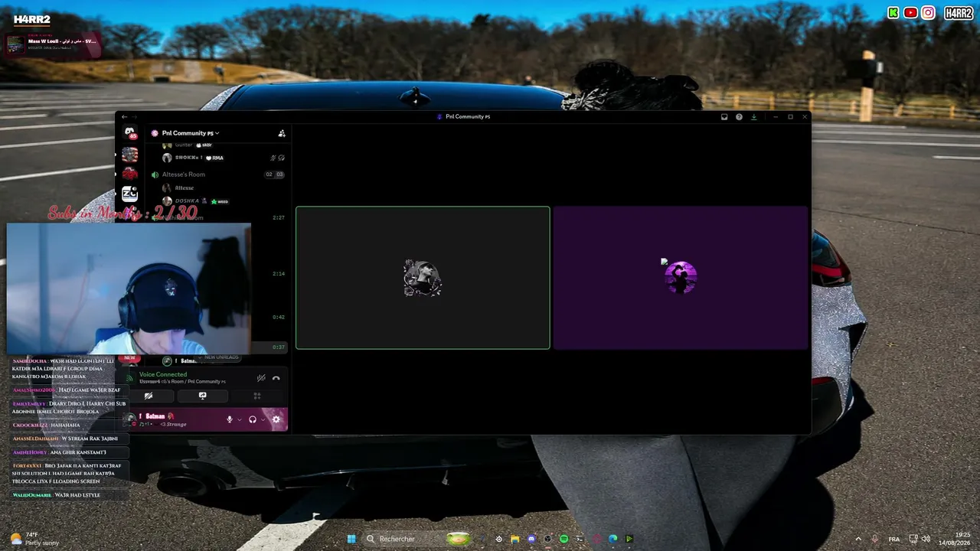Open the Batman user profile avatar

coord(130,419)
